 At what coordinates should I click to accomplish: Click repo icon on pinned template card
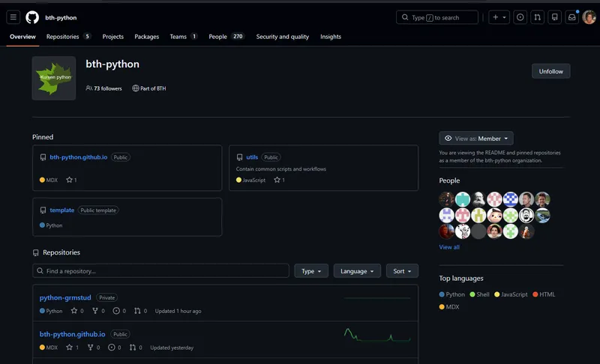(43, 210)
